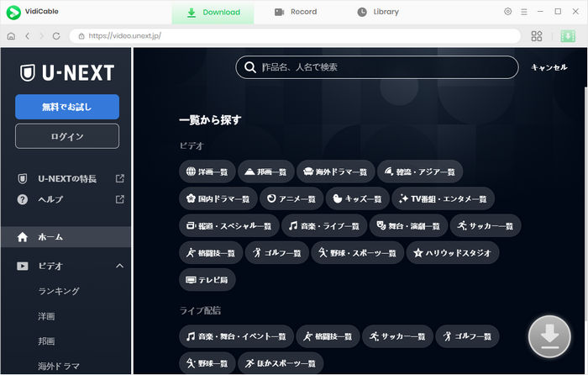Collapse the ビデオ section chevron
Screen dimensions: 588x375
point(119,266)
